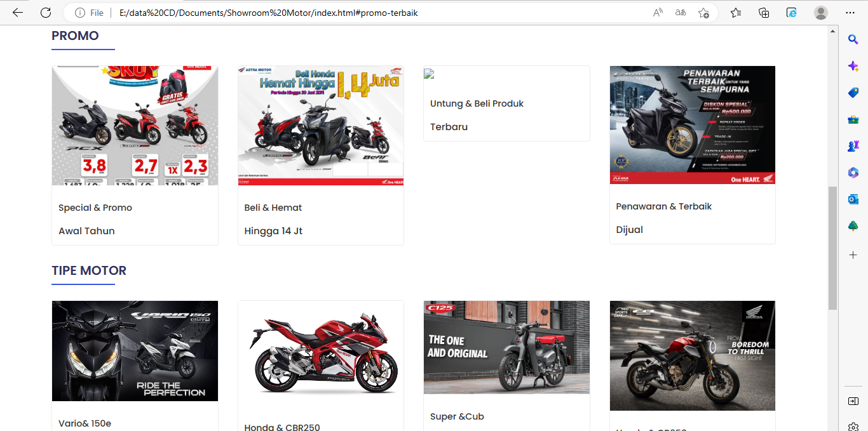The height and width of the screenshot is (431, 868).
Task: Open Games chess icon in sidebar
Action: tap(853, 146)
